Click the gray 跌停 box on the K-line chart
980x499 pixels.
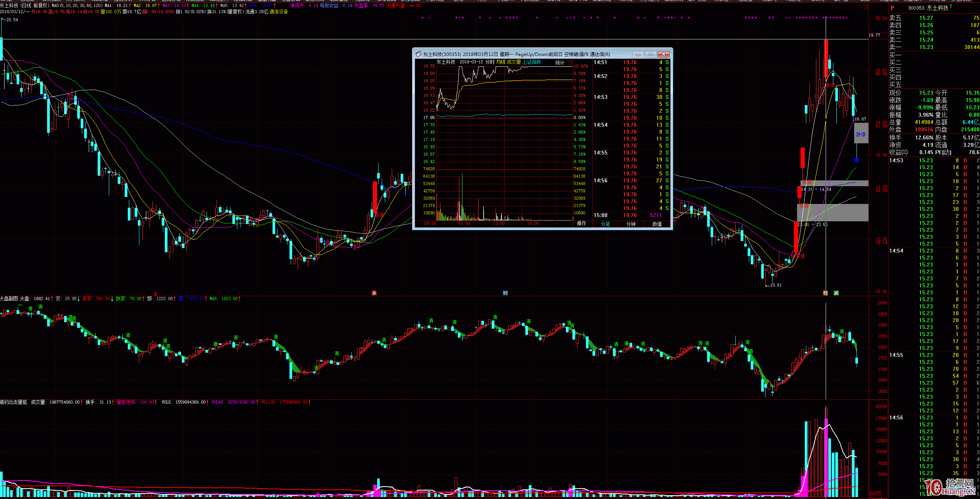(x=861, y=133)
